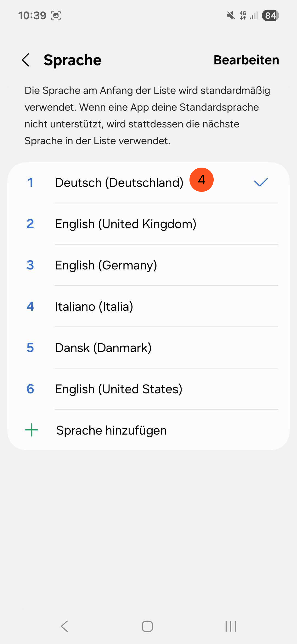The width and height of the screenshot is (297, 644).
Task: Choose English (Germany) from the list
Action: click(106, 265)
